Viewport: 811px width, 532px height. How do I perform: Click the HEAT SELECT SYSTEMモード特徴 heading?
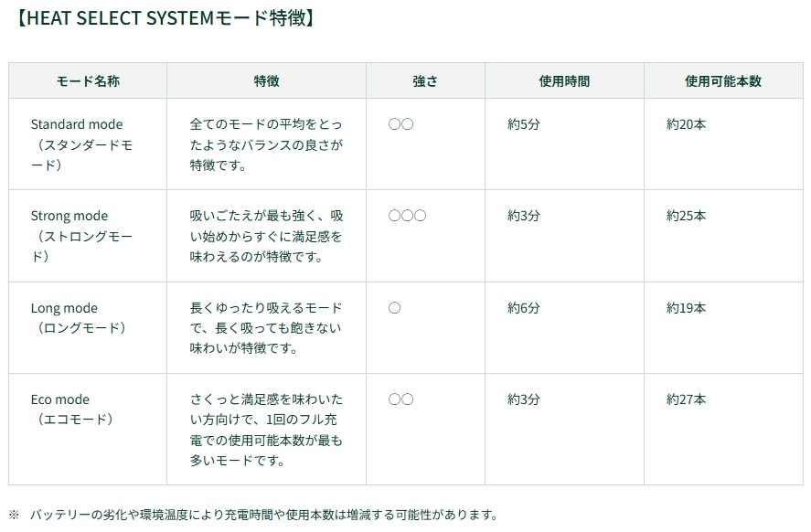pos(165,18)
